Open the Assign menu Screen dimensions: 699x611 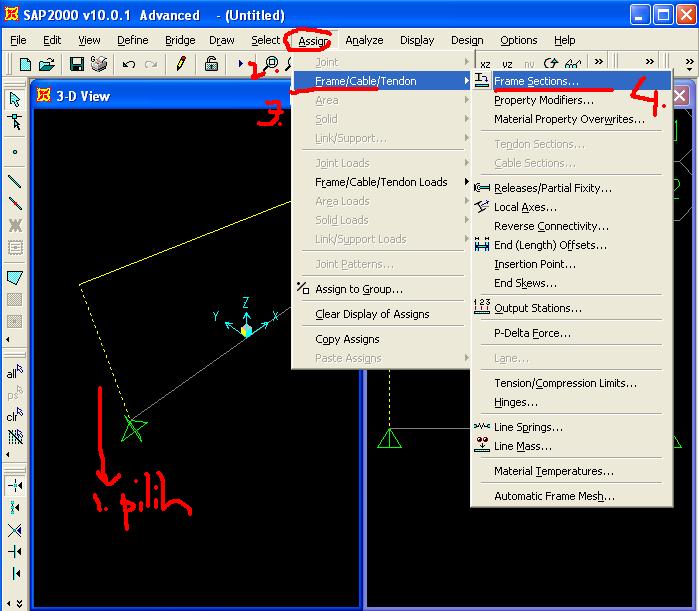coord(313,41)
